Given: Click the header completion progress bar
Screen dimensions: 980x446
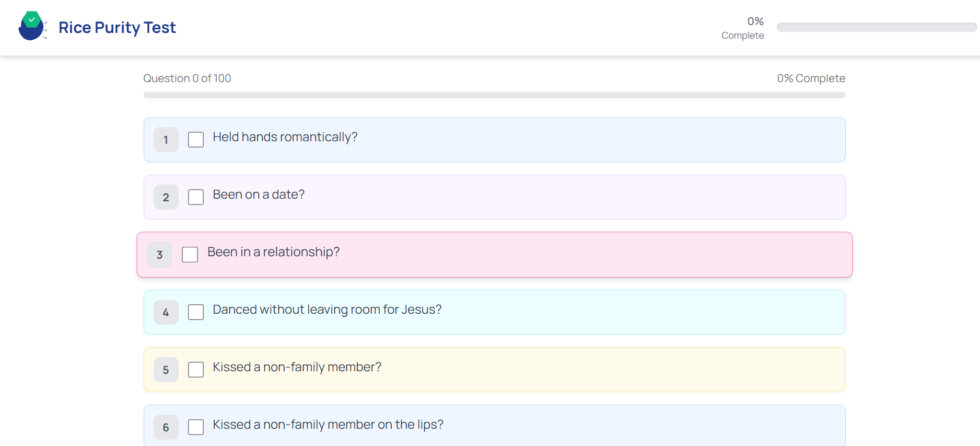Looking at the screenshot, I should click(877, 27).
